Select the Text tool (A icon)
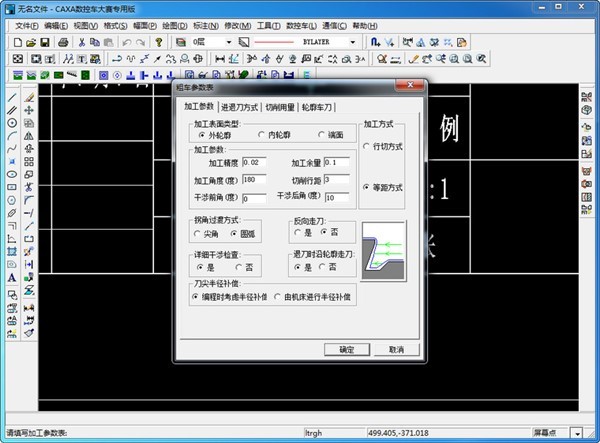The image size is (600, 443). click(12, 277)
